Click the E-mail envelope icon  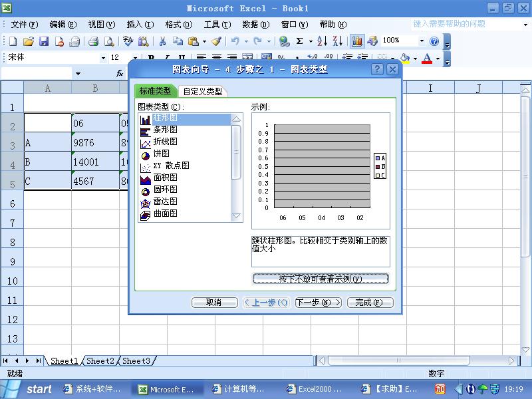point(74,41)
